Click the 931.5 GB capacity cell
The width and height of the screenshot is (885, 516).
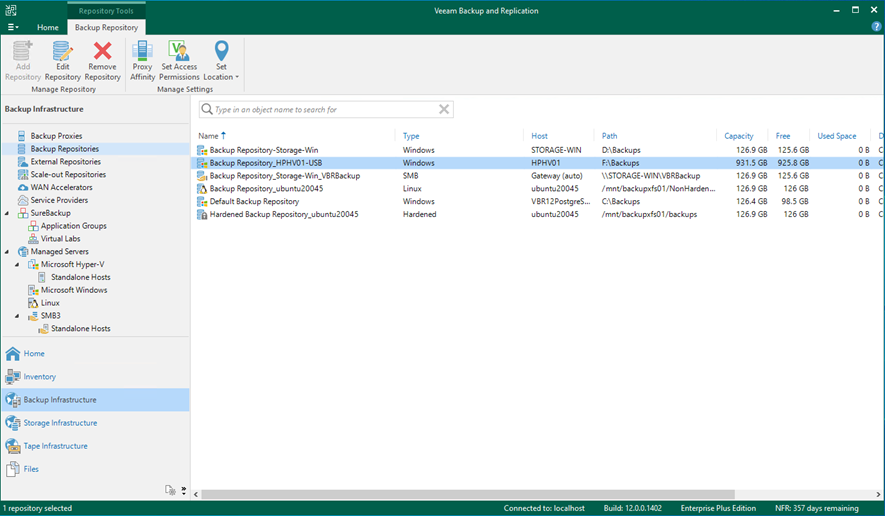751,163
